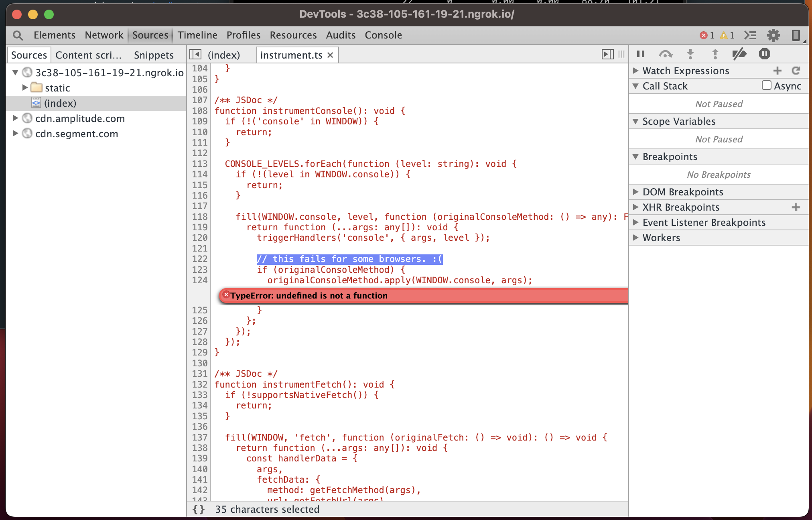Image resolution: width=812 pixels, height=520 pixels.
Task: Expand the Watch Expressions section
Action: pyautogui.click(x=636, y=71)
